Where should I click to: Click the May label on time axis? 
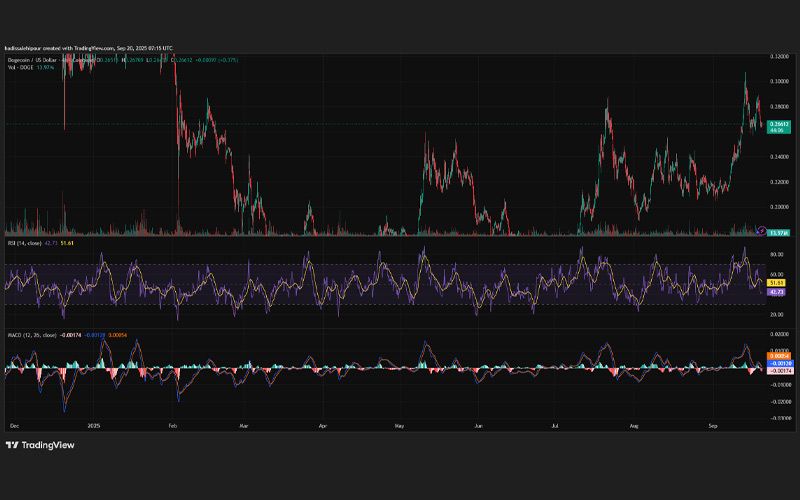point(399,426)
